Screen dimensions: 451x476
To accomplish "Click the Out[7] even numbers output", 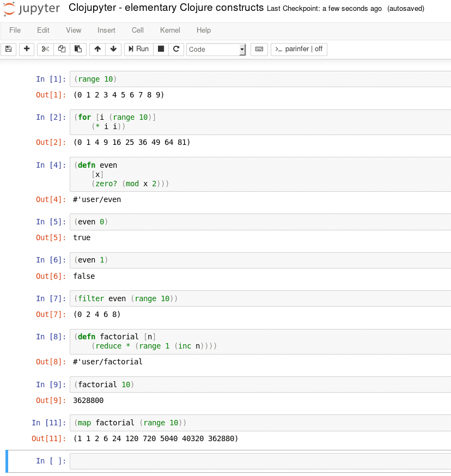I will pos(97,314).
